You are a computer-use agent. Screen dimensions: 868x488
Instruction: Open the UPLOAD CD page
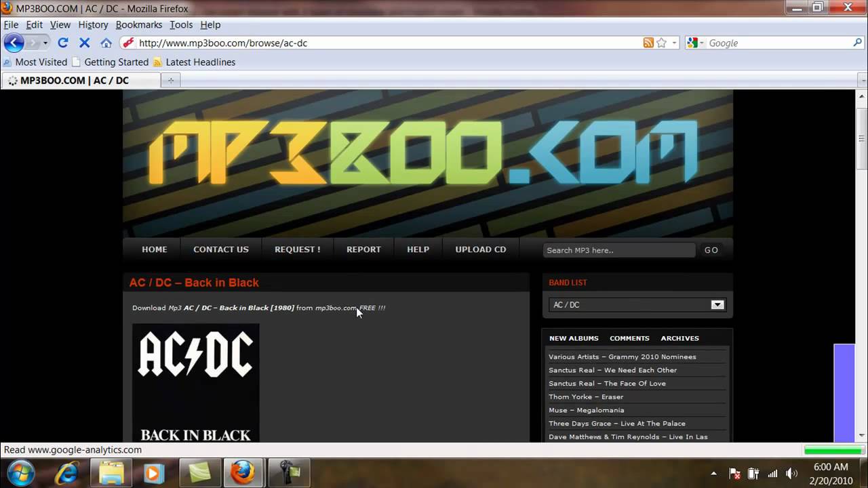[x=481, y=249]
